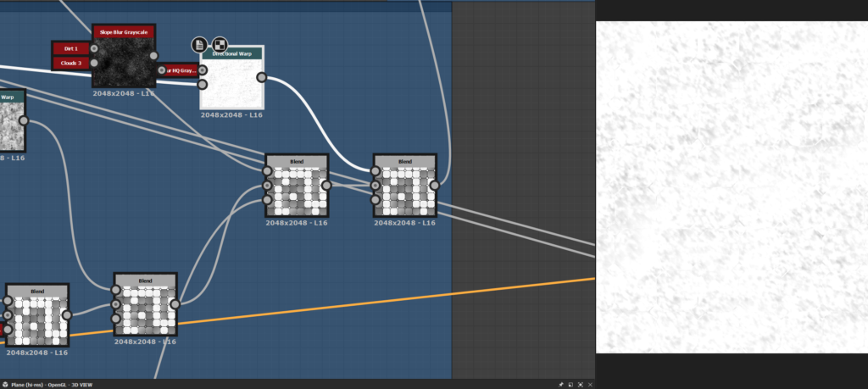868x389 pixels.
Task: Click top input of Blend node crossed by orange link
Action: 115,290
